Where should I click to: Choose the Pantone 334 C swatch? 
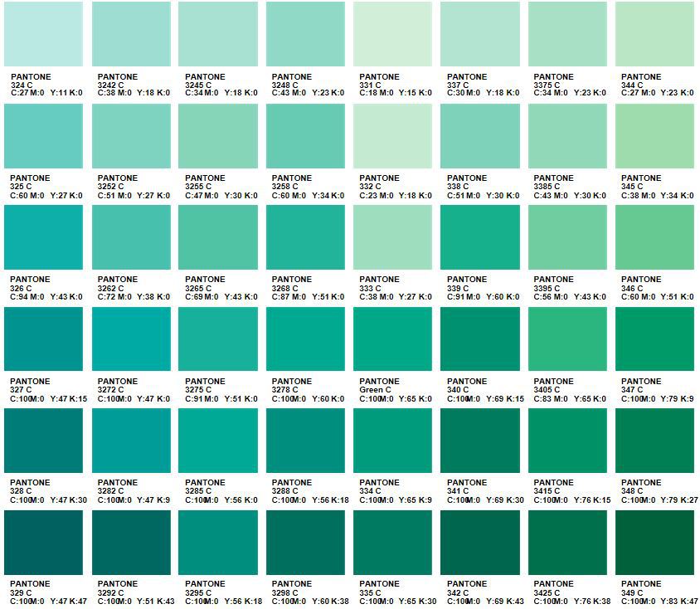point(392,441)
